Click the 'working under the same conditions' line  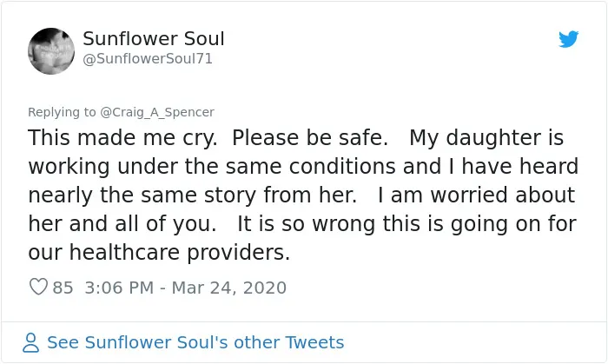tap(212, 166)
